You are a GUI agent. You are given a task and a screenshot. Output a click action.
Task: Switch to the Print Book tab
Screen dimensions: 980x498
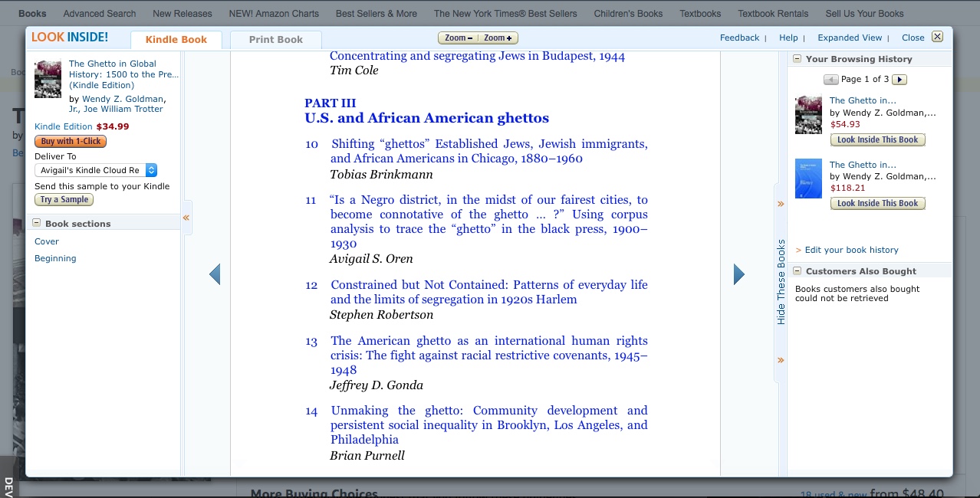point(275,40)
